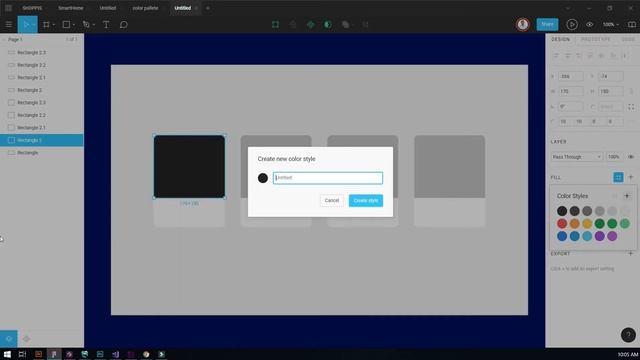
Task: Open Visual Studio on the taskbar
Action: pyautogui.click(x=116, y=354)
